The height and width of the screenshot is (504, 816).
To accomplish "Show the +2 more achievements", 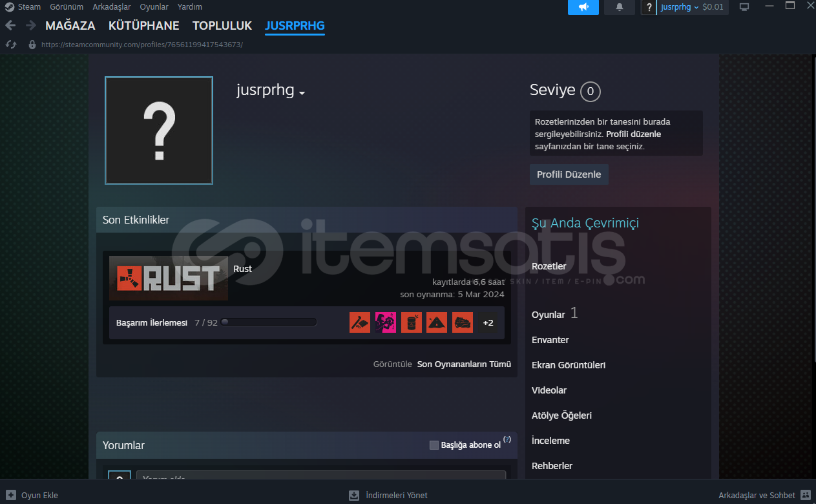I will coord(488,322).
